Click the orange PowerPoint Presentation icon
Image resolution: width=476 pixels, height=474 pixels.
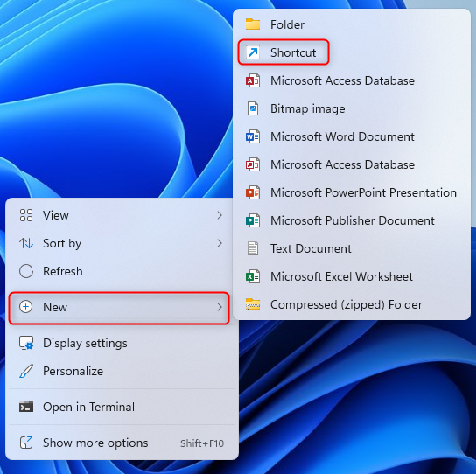point(253,192)
